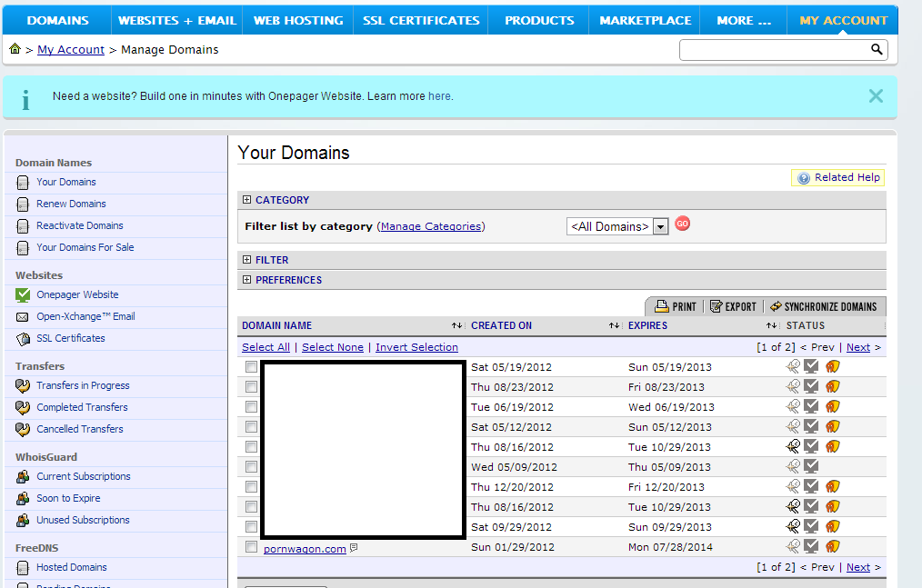Open the All Domains category dropdown
Screen dimensions: 922x588
pos(661,226)
